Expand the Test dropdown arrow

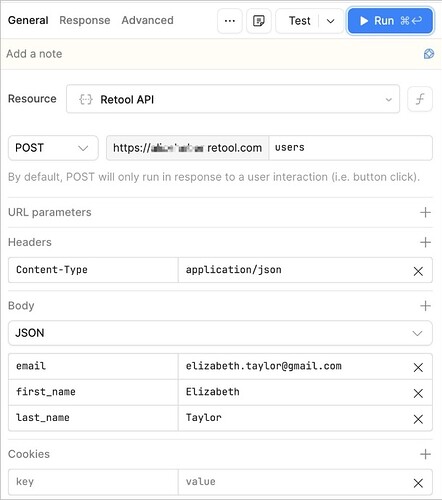(x=330, y=21)
